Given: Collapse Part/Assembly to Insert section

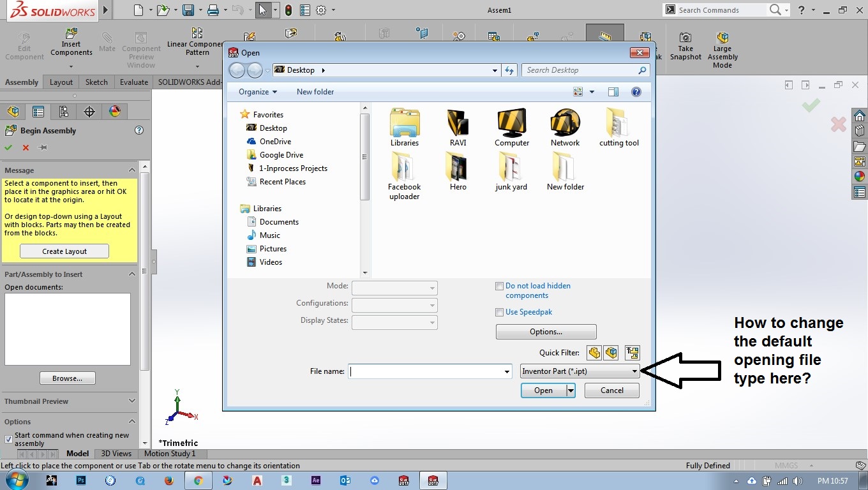Looking at the screenshot, I should point(132,274).
